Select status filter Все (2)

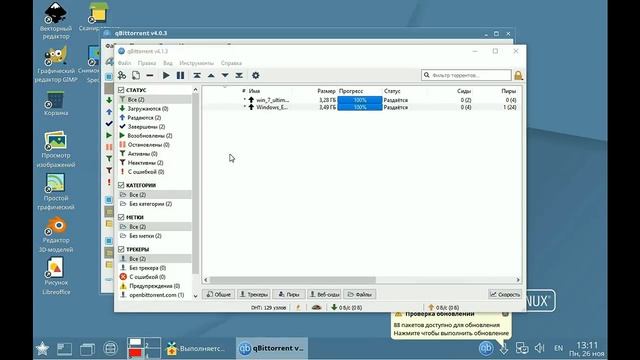[x=154, y=100]
